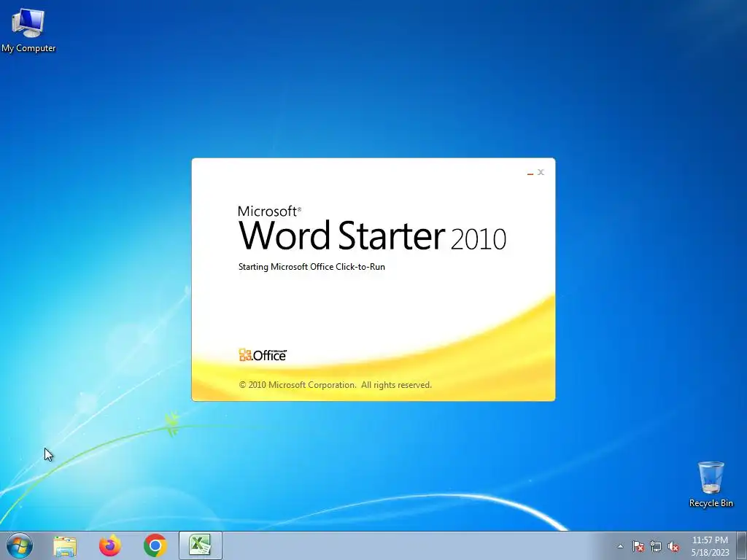Screen dimensions: 747x560
Task: Open the Recycle Bin on the desktop
Action: click(711, 484)
